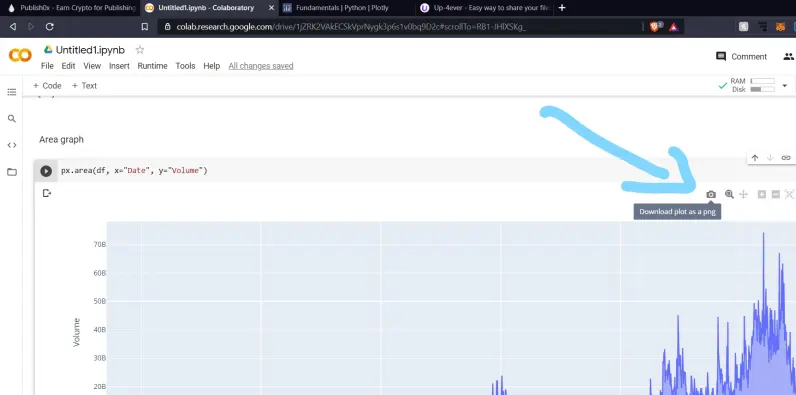
Task: Click the + Text button
Action: 84,86
